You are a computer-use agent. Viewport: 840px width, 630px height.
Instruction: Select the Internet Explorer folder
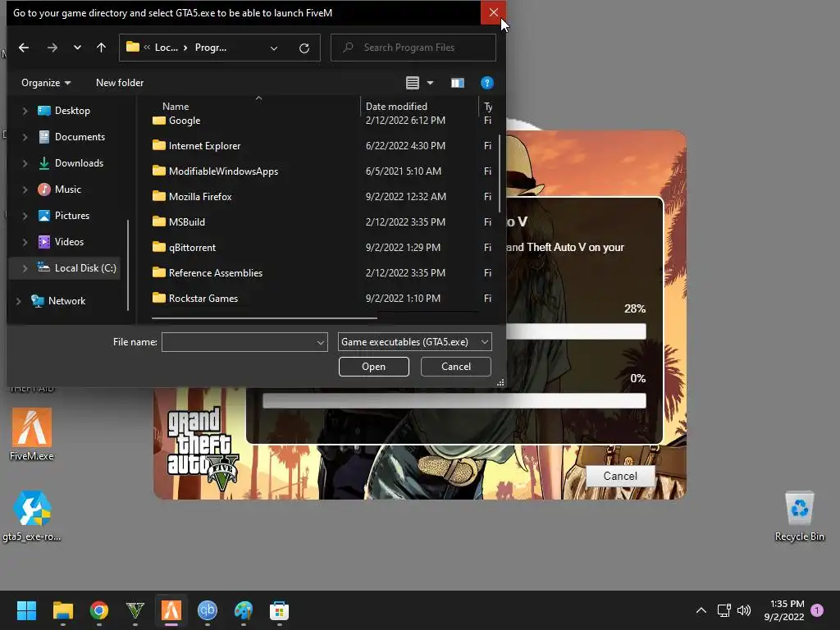(x=196, y=146)
